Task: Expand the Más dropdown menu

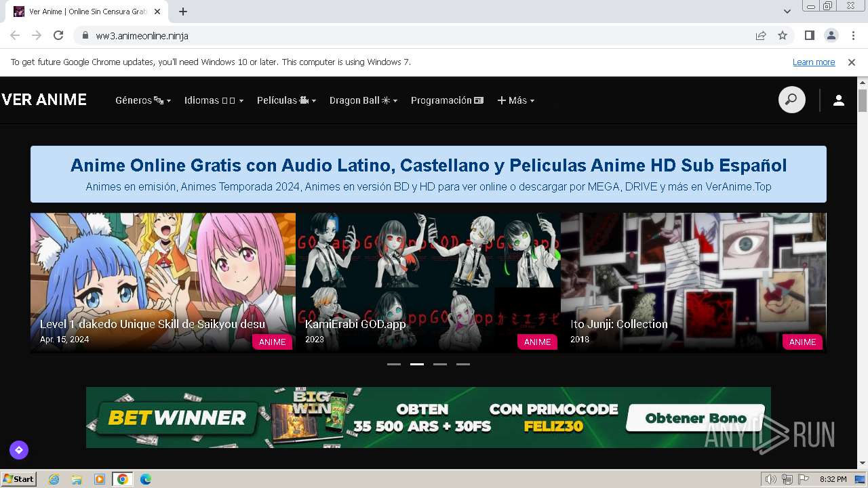Action: click(516, 100)
